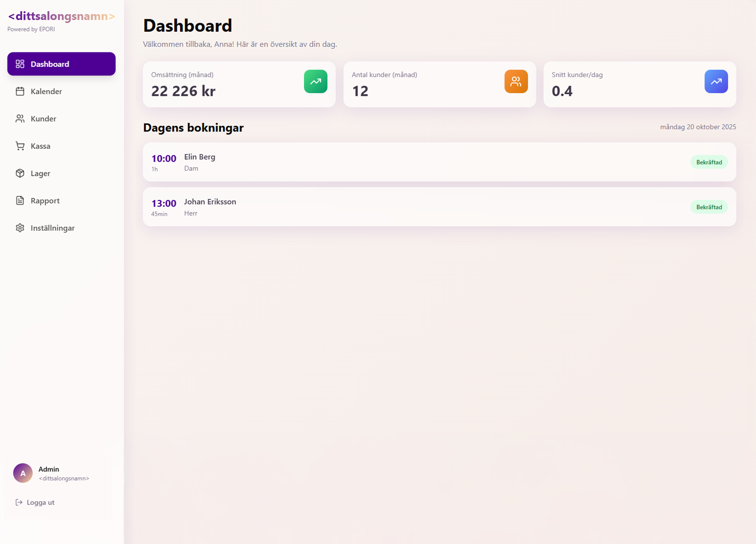Select Lager in the sidebar

(x=40, y=173)
